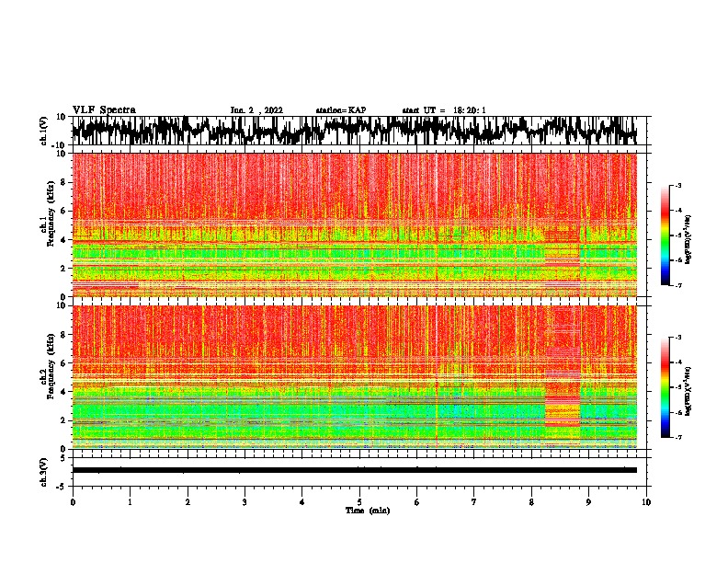Click the ch.2 spectrogram "4" kHz tick label
The image size is (728, 563).
click(x=63, y=392)
